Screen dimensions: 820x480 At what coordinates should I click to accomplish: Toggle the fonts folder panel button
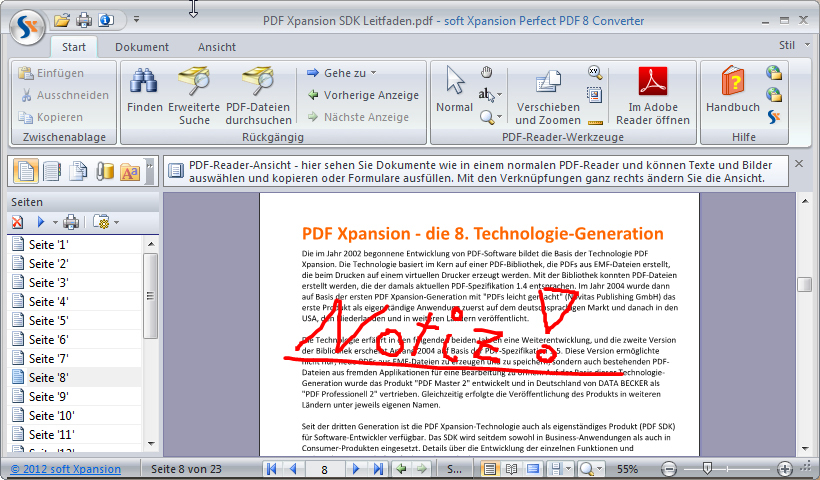[130, 171]
